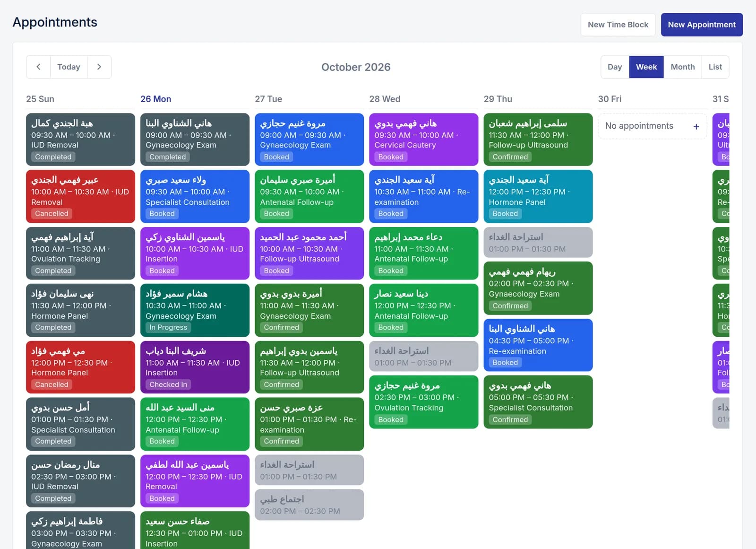Open Wednesday 10:30 AM Re-examination appointment

[x=423, y=196]
